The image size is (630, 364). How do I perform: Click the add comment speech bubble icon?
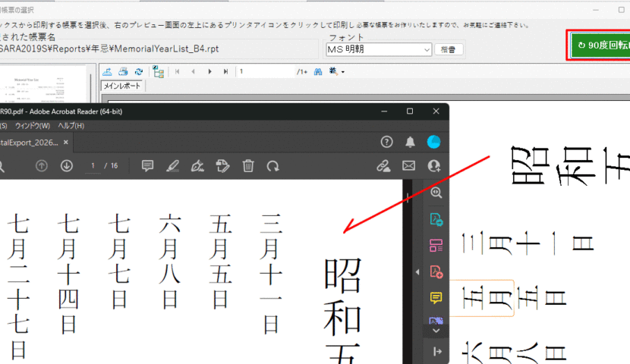(148, 165)
